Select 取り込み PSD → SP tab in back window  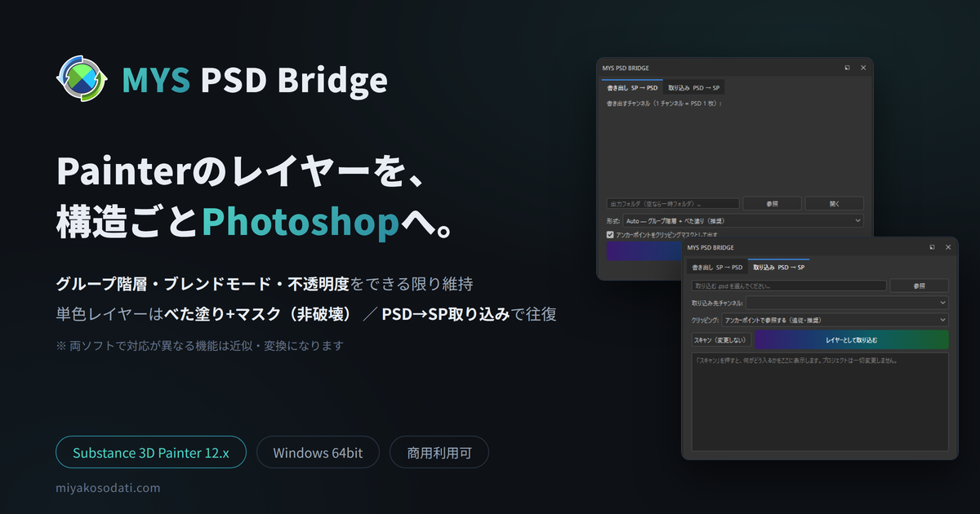[693, 87]
